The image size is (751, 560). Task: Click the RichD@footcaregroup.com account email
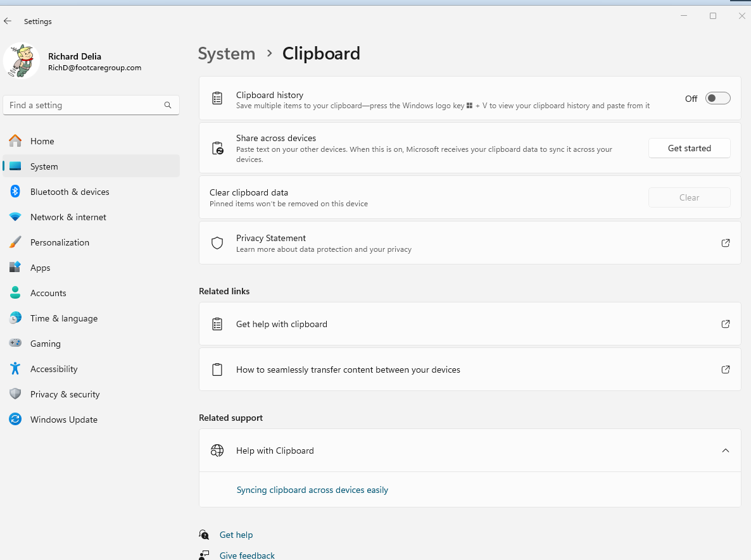(x=95, y=68)
